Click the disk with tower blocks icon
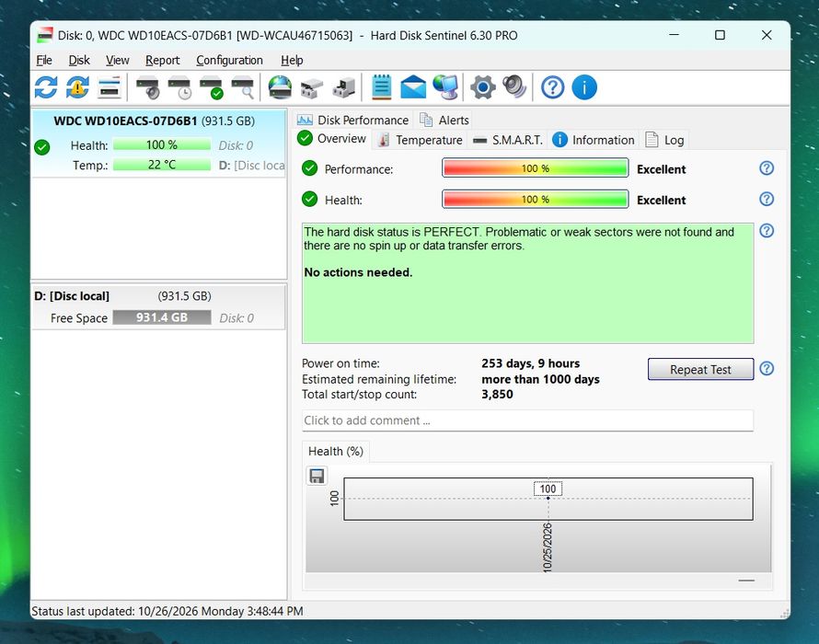Viewport: 819px width, 644px height. [x=343, y=88]
